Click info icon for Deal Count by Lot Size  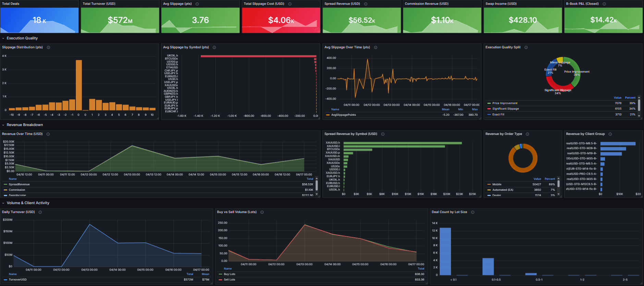pyautogui.click(x=473, y=212)
